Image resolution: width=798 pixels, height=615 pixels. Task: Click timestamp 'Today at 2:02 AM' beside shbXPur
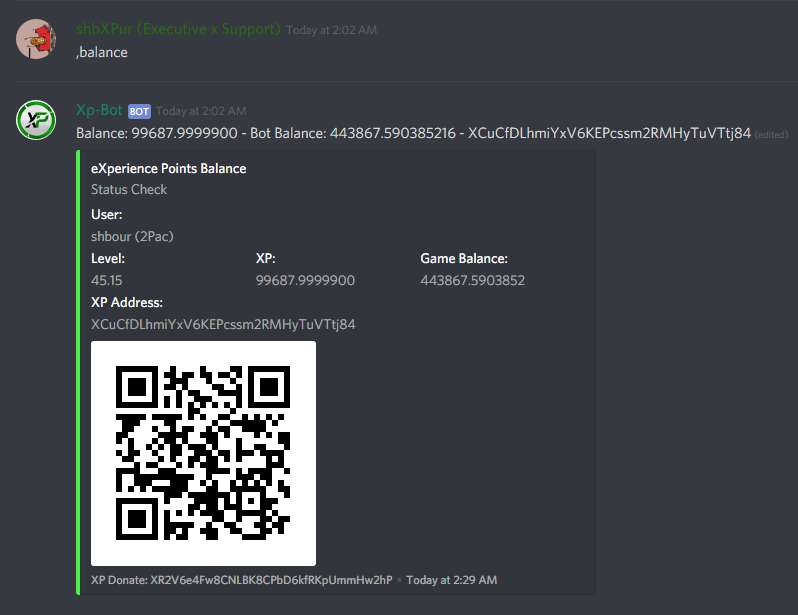pyautogui.click(x=331, y=30)
